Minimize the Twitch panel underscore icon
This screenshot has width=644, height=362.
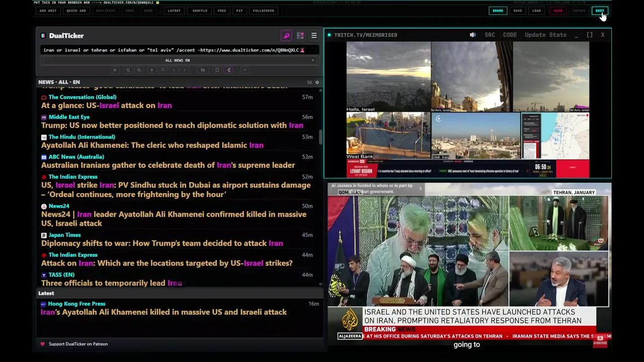click(577, 35)
